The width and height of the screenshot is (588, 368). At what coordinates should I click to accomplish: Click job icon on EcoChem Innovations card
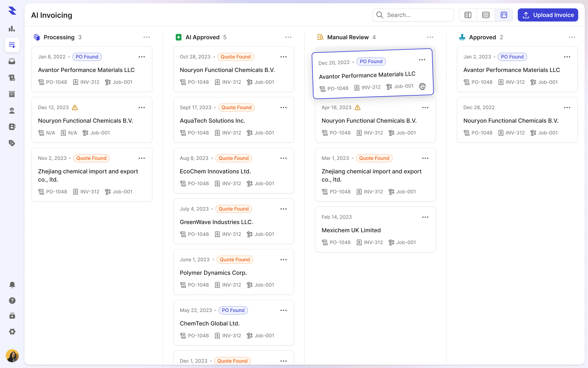[249, 184]
